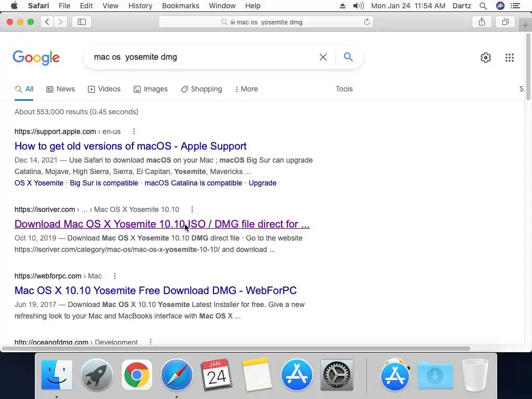
Task: Open options for support.apple.com result
Action: pyautogui.click(x=134, y=131)
